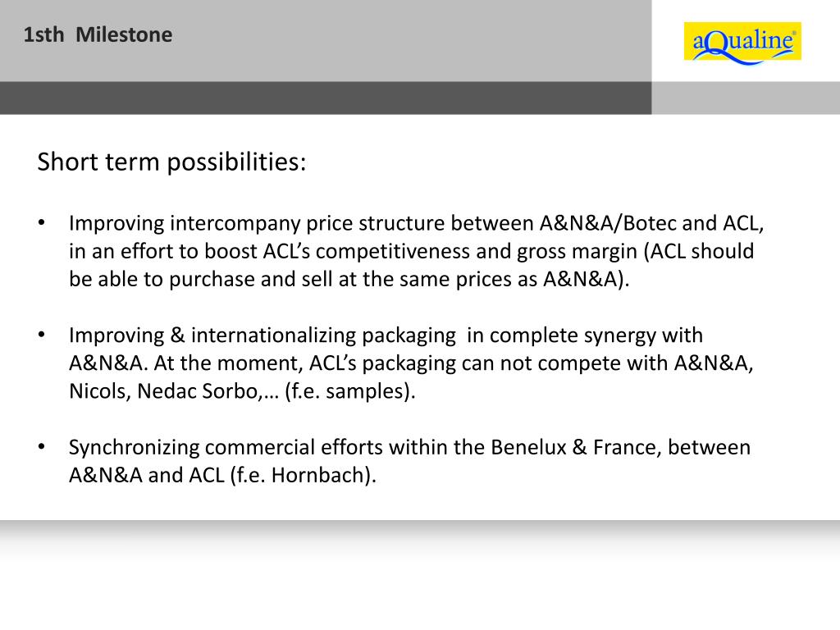This screenshot has height=630, width=840.
Task: Click the dark gray header divider bar
Action: pos(326,98)
